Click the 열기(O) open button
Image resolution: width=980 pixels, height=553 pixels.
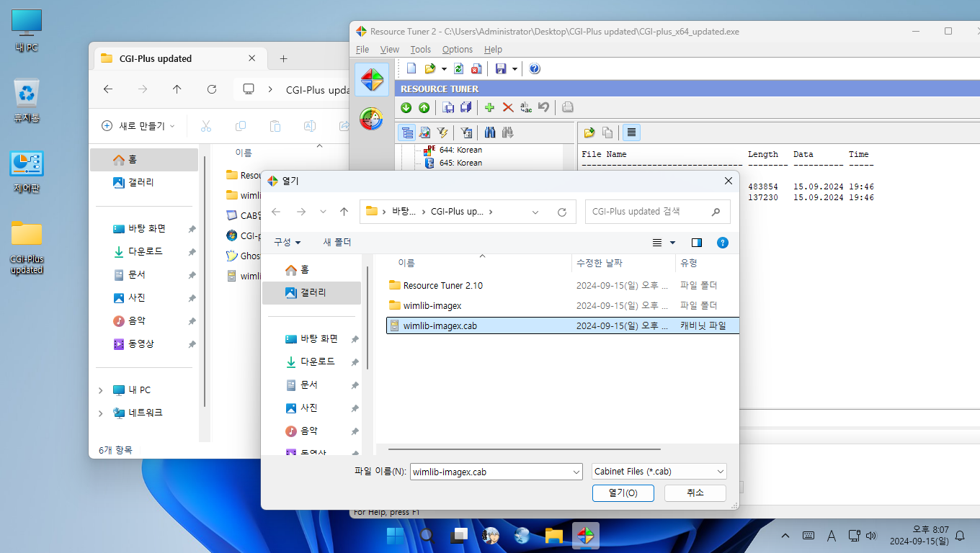click(x=623, y=493)
